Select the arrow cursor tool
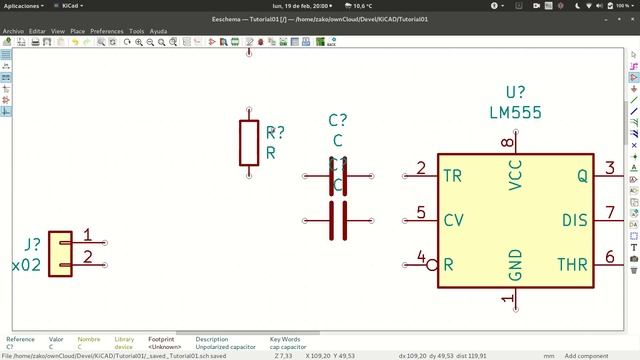This screenshot has height=360, width=640. 634,55
